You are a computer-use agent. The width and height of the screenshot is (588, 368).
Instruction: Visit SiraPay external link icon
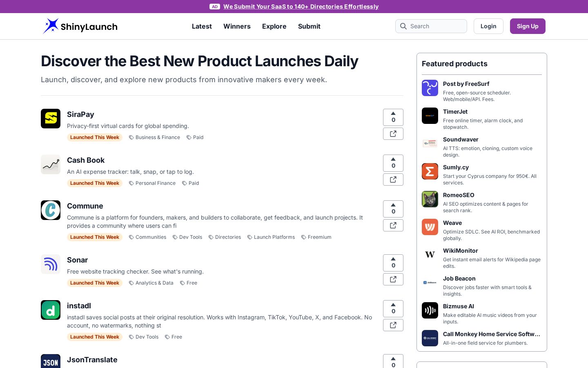pos(393,134)
